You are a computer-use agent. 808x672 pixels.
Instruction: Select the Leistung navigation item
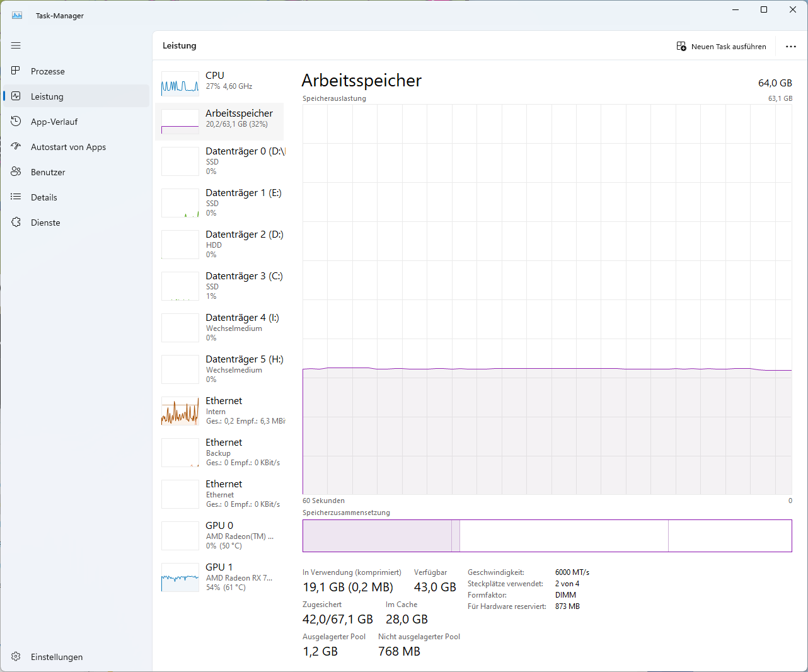76,96
